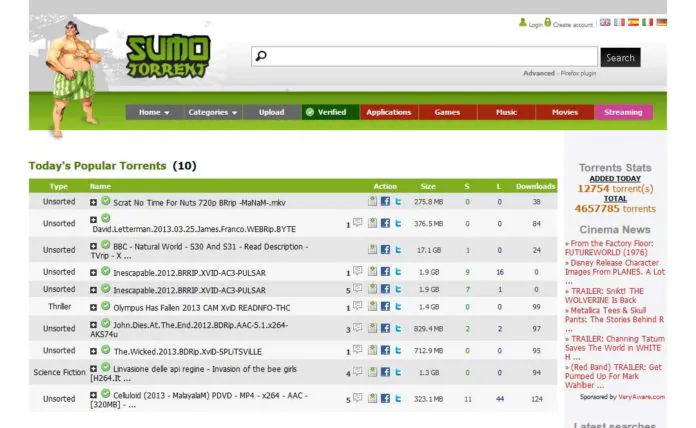696x428 pixels.
Task: Tweet the Celluloid 2013 torrent
Action: pyautogui.click(x=398, y=399)
